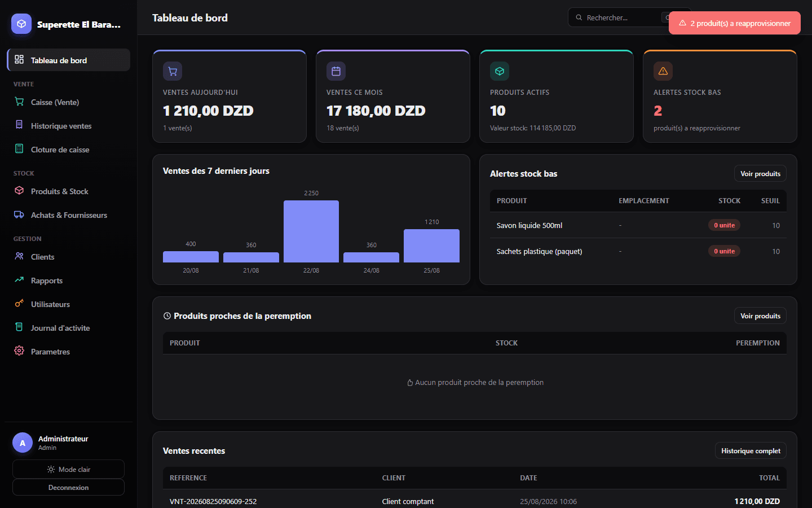This screenshot has height=508, width=812.
Task: Switch to light mode with Mode clair
Action: [68, 469]
